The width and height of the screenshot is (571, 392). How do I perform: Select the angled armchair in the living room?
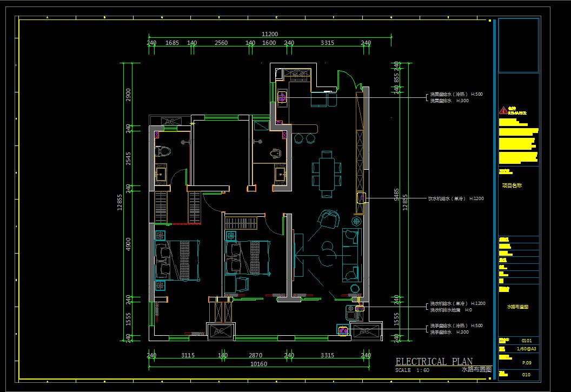(328, 219)
